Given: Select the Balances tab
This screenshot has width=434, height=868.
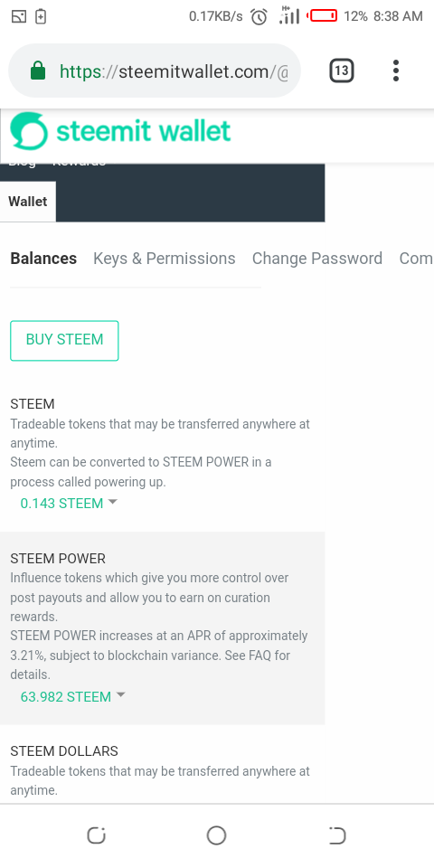Looking at the screenshot, I should pyautogui.click(x=43, y=259).
